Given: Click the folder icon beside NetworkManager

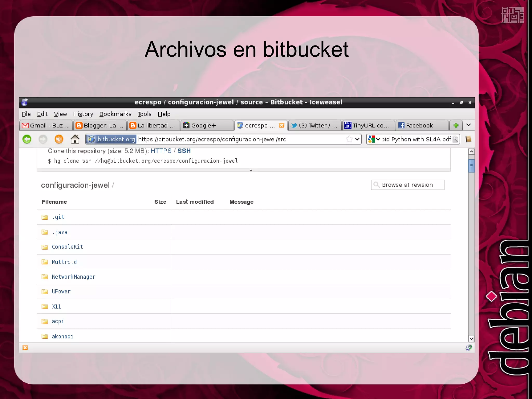Looking at the screenshot, I should click(x=45, y=277).
